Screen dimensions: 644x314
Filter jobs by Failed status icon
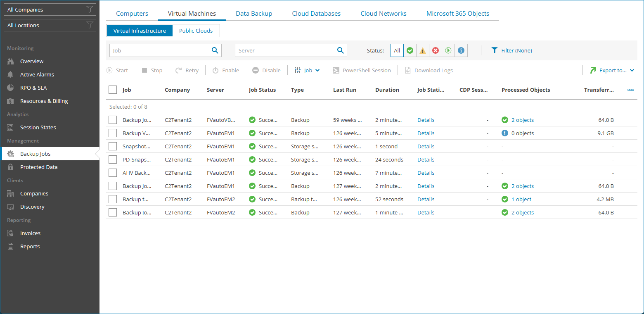[436, 50]
